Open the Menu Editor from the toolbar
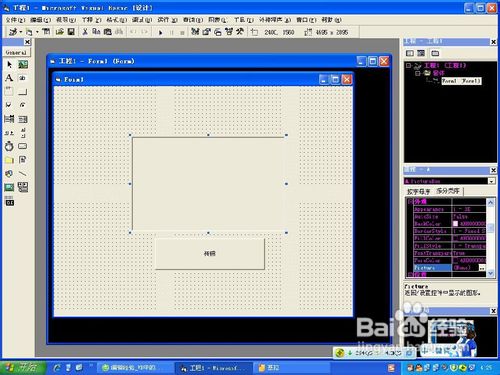The height and width of the screenshot is (375, 500). (46, 32)
